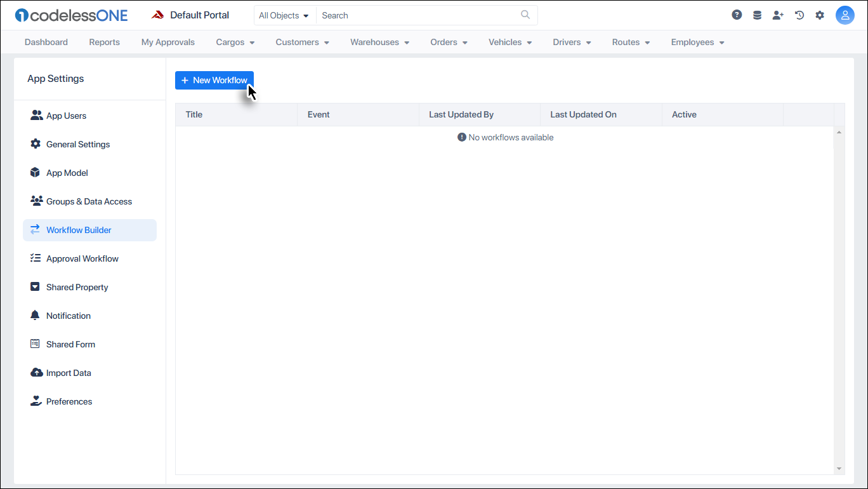Screen dimensions: 868x489
Task: Click the Preferences hand-heart icon
Action: [36, 401]
